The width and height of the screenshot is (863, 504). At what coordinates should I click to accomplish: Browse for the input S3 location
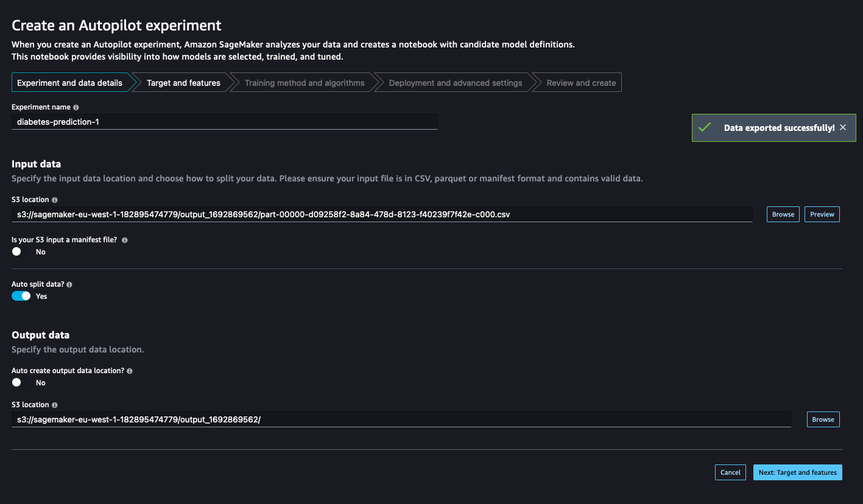tap(783, 214)
